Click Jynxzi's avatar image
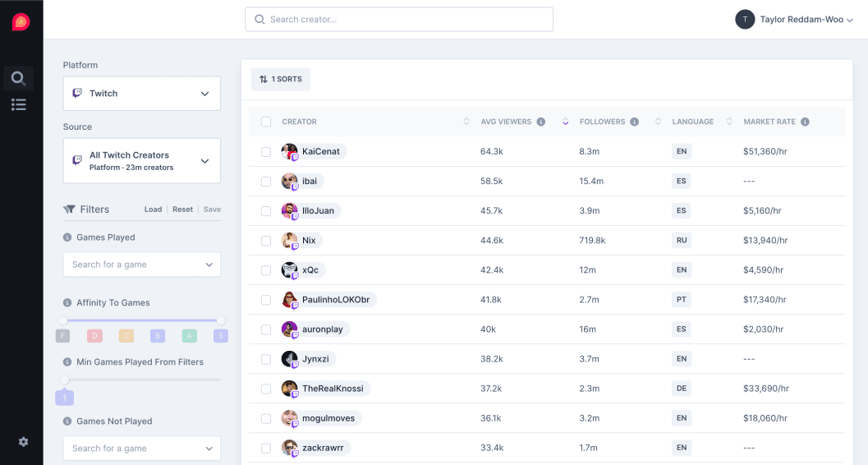This screenshot has height=465, width=868. 290,359
